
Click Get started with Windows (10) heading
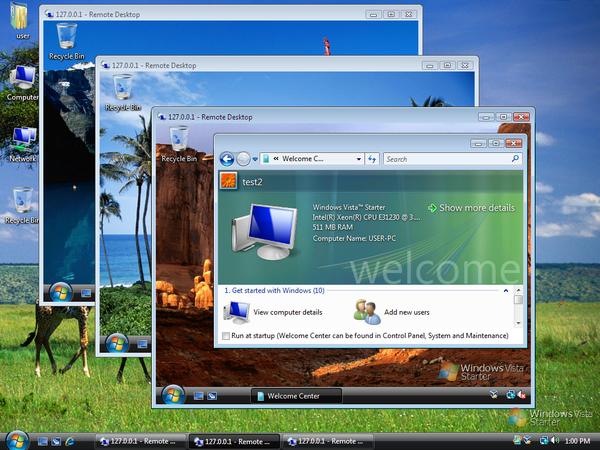(274, 290)
